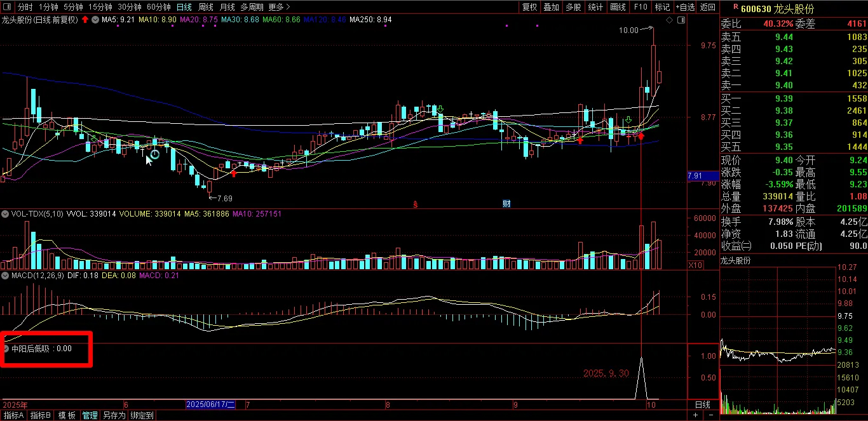868x421 pixels.
Task: Click the MA250: 8.94 legend
Action: click(x=371, y=20)
